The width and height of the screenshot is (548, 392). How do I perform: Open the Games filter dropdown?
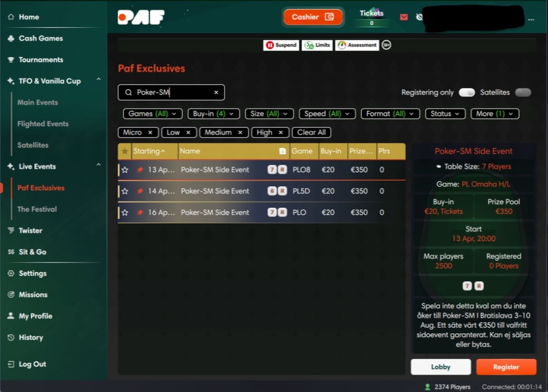tap(152, 113)
